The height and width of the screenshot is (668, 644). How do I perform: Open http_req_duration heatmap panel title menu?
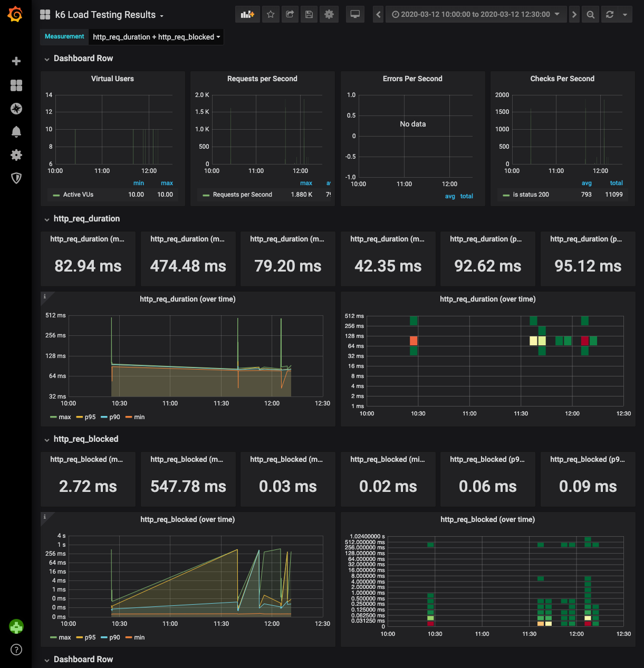coord(488,299)
